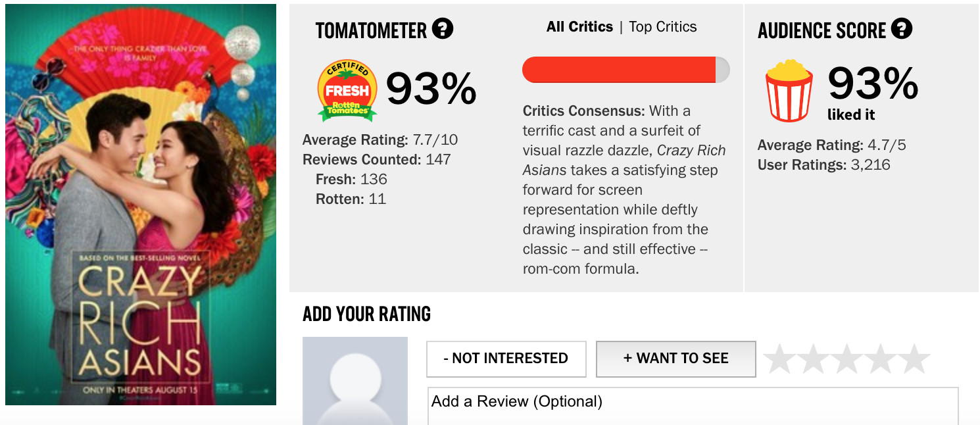
Task: Click the 93% Tomatometer score
Action: [x=431, y=89]
